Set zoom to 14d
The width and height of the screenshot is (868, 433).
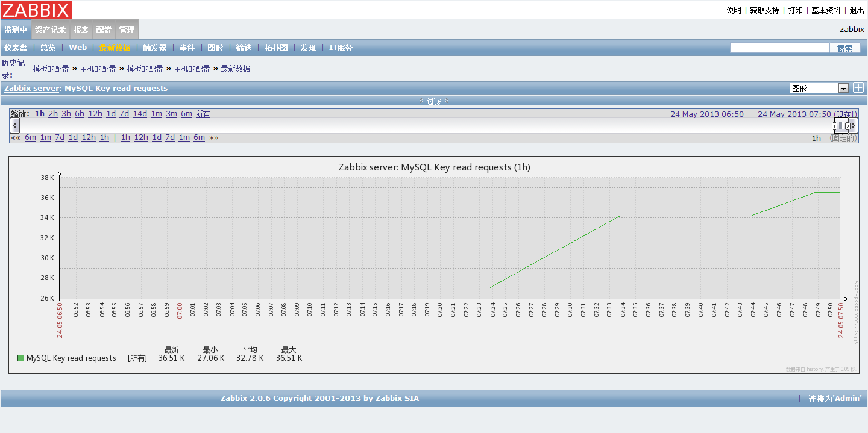click(140, 114)
